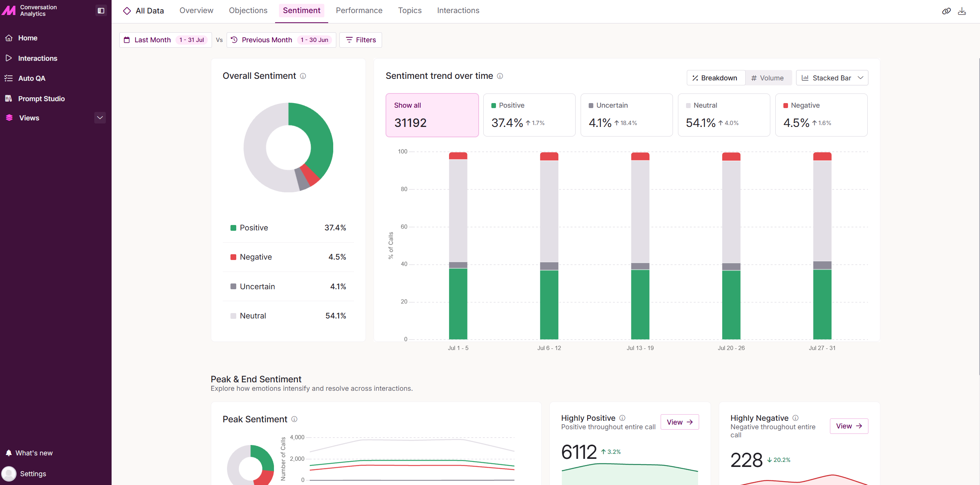Screen dimensions: 980x485
Task: Select the Positive sentiment filter card
Action: [x=529, y=115]
